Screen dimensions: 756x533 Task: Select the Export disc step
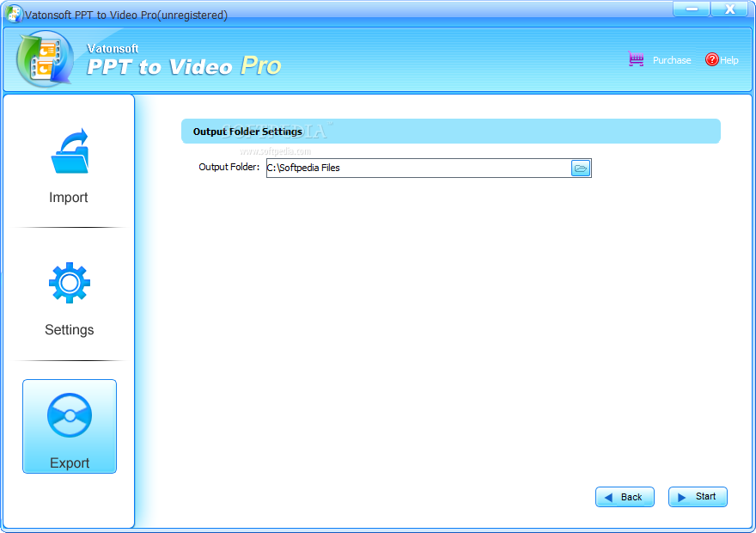coord(70,426)
